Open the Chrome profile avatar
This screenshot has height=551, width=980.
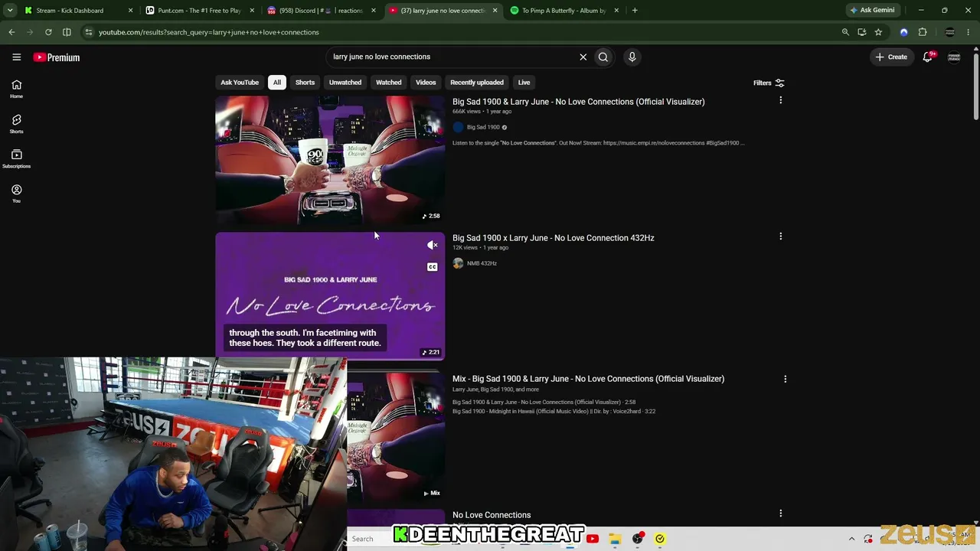950,32
